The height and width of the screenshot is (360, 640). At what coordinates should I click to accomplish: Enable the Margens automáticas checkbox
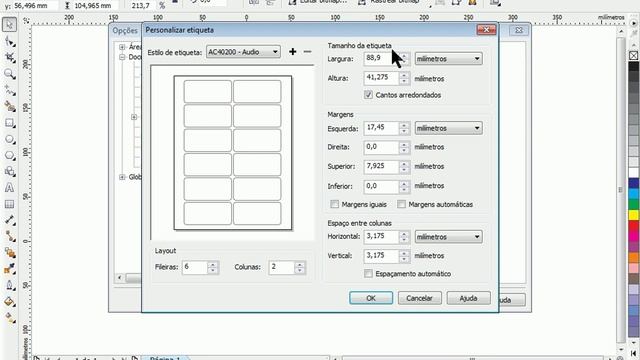point(401,204)
